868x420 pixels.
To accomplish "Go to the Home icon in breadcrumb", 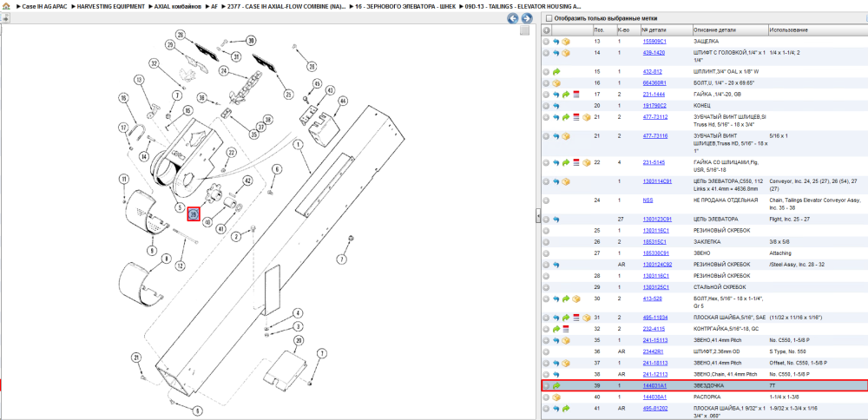I will [x=5, y=6].
